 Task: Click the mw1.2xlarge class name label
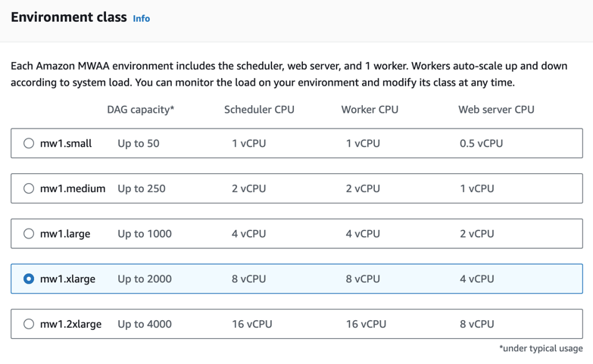click(x=70, y=324)
